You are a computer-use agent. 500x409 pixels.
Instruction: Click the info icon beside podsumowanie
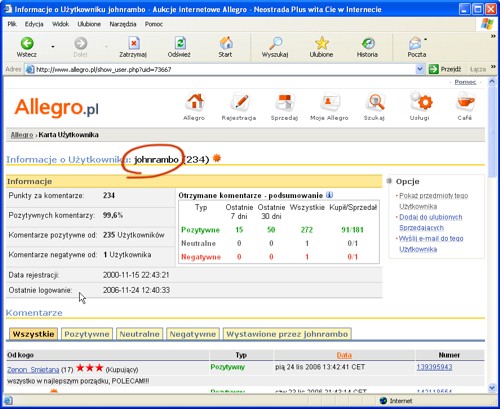tap(329, 195)
